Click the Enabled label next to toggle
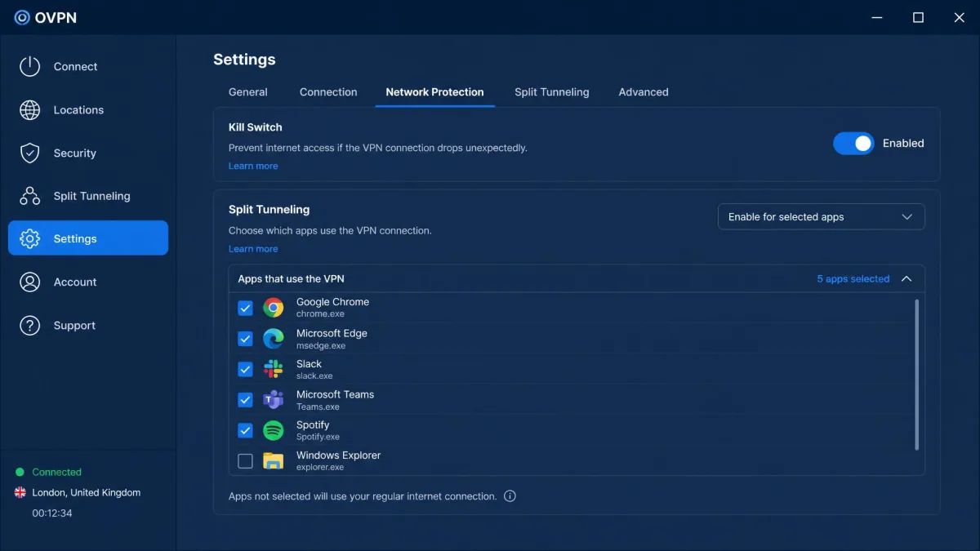The image size is (980, 551). click(903, 144)
